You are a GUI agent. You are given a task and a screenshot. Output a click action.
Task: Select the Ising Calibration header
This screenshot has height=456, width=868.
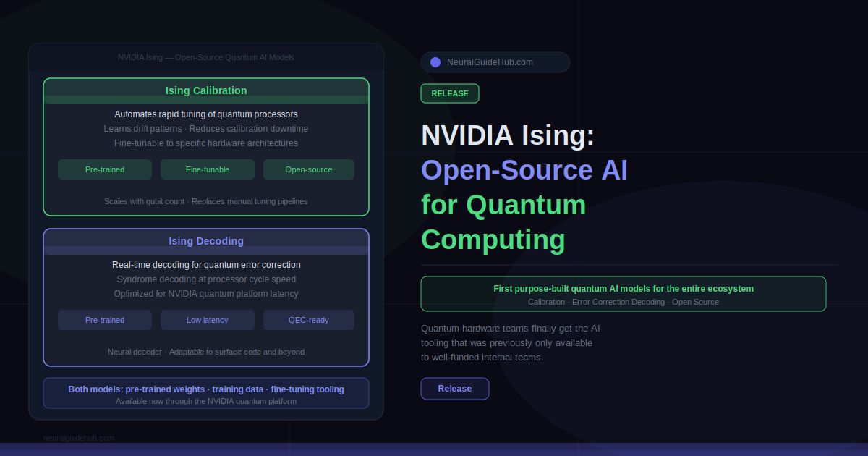coord(206,90)
